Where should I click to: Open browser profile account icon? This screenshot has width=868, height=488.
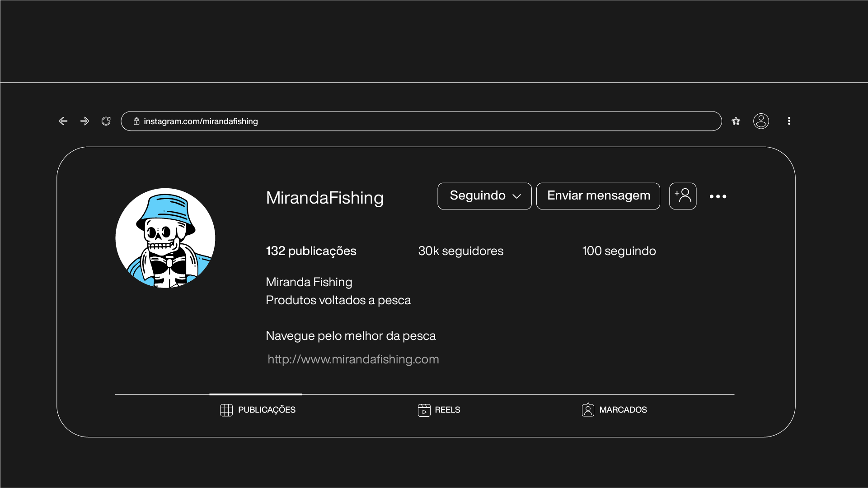(761, 121)
